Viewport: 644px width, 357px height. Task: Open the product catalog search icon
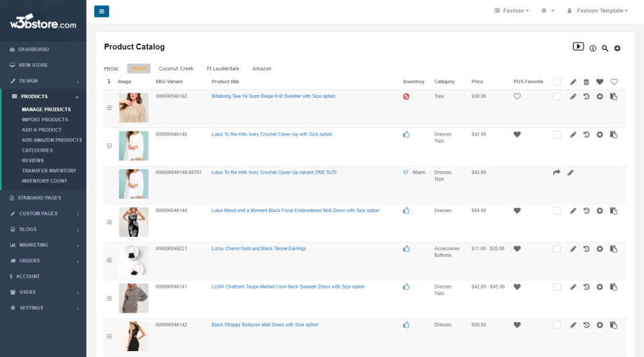click(605, 48)
